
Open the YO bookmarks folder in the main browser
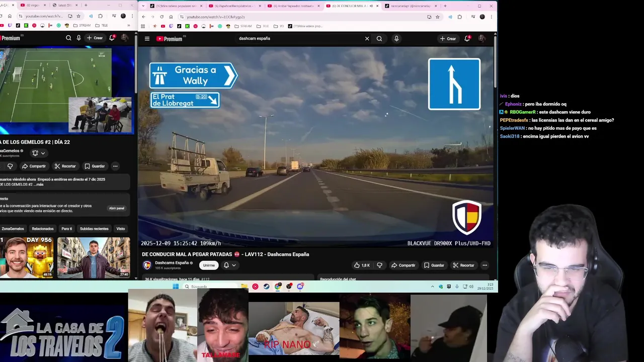coord(279,26)
